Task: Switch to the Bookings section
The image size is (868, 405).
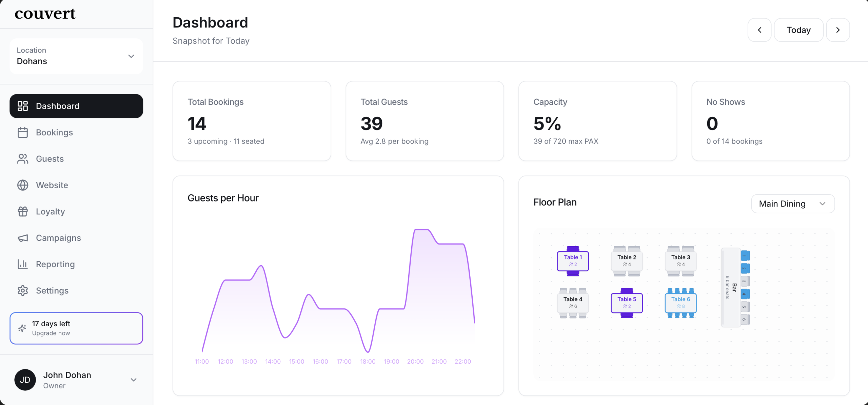Action: pyautogui.click(x=54, y=132)
